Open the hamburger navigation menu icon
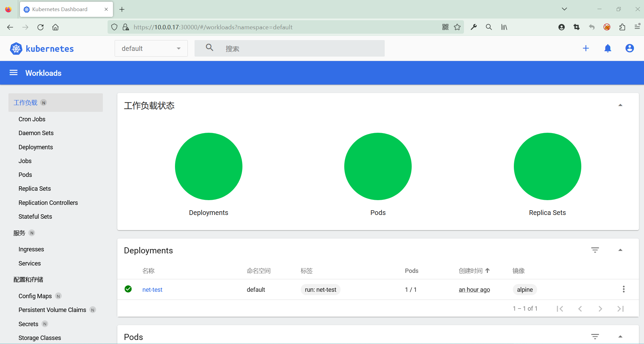644x344 pixels. [x=13, y=73]
